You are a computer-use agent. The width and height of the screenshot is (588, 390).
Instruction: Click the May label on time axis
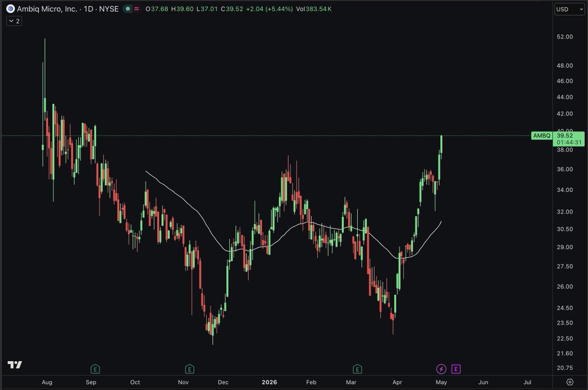441,382
